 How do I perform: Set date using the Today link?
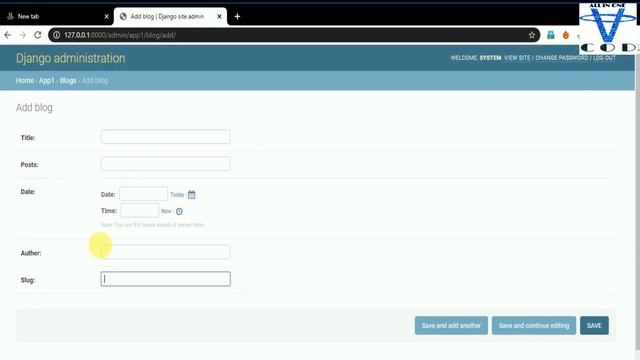177,195
